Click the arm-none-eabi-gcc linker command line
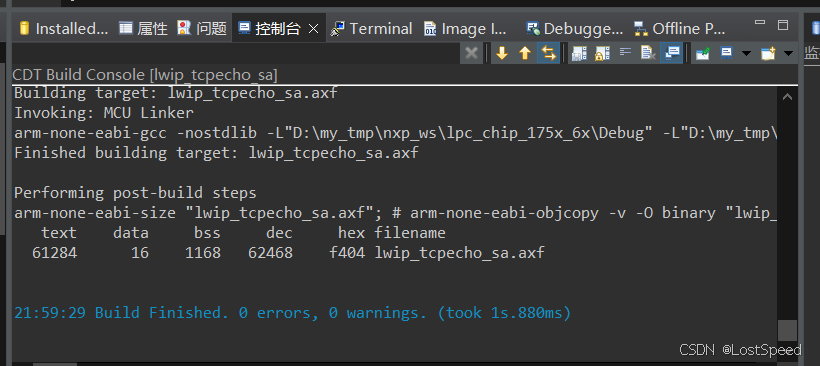 point(395,133)
